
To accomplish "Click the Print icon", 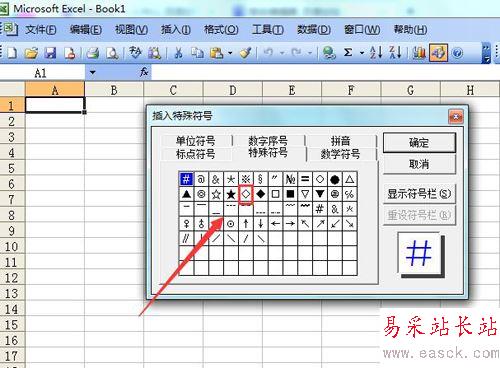I will pos(93,53).
